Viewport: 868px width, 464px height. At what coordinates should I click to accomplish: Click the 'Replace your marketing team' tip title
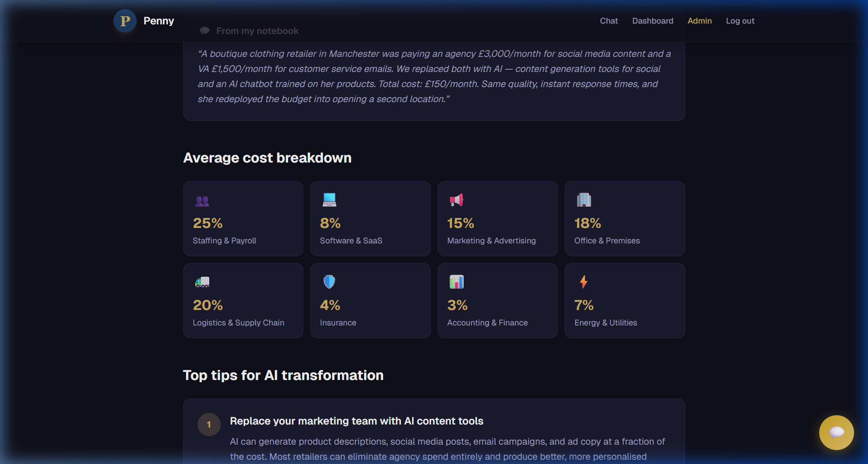pos(357,421)
